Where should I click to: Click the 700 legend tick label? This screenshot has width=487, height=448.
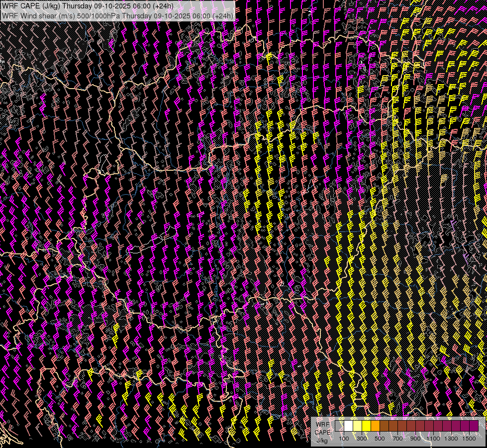click(397, 439)
